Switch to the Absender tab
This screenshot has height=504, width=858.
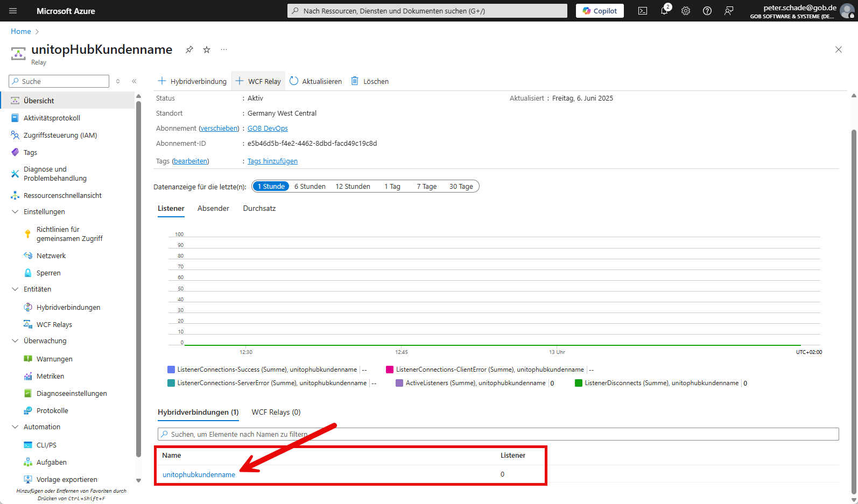pos(213,209)
